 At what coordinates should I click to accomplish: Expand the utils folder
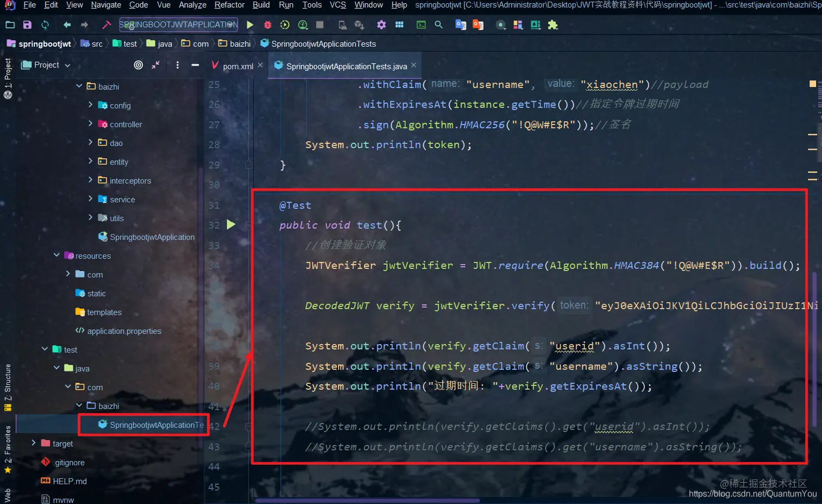(x=90, y=217)
